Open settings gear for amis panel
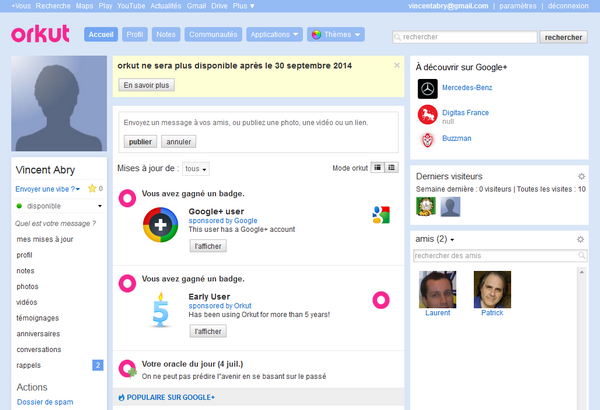Viewport: 600px width, 410px height. [x=580, y=239]
